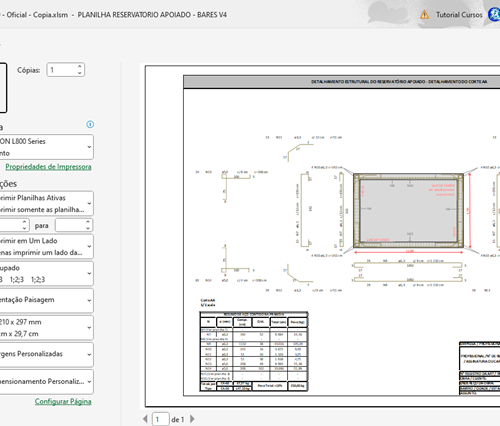
Task: Go to previous page arrow in preview
Action: click(145, 419)
